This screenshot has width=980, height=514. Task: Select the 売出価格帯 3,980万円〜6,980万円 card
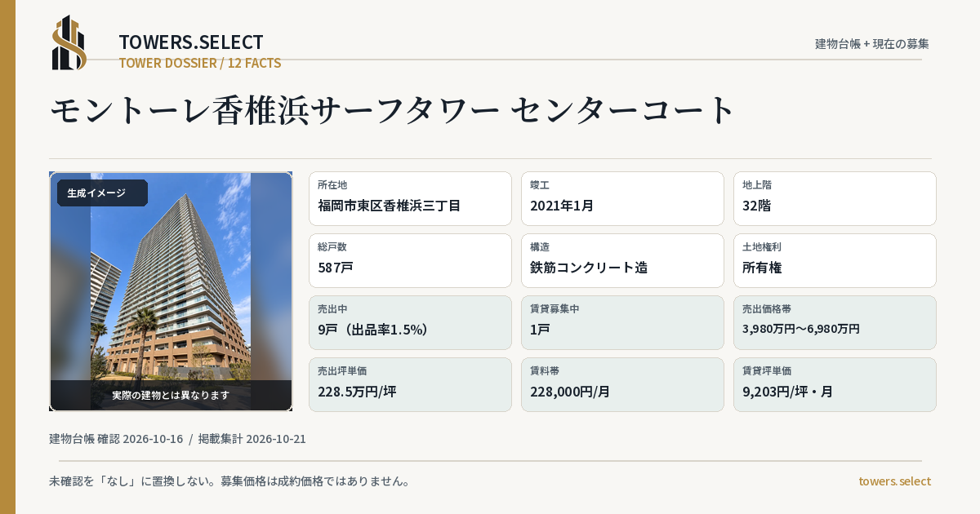(835, 322)
